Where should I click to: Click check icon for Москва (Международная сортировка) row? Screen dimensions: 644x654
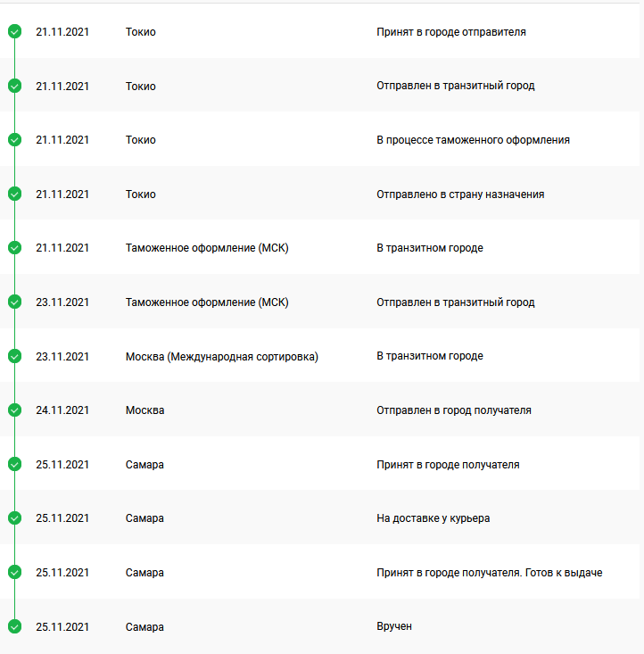click(14, 356)
